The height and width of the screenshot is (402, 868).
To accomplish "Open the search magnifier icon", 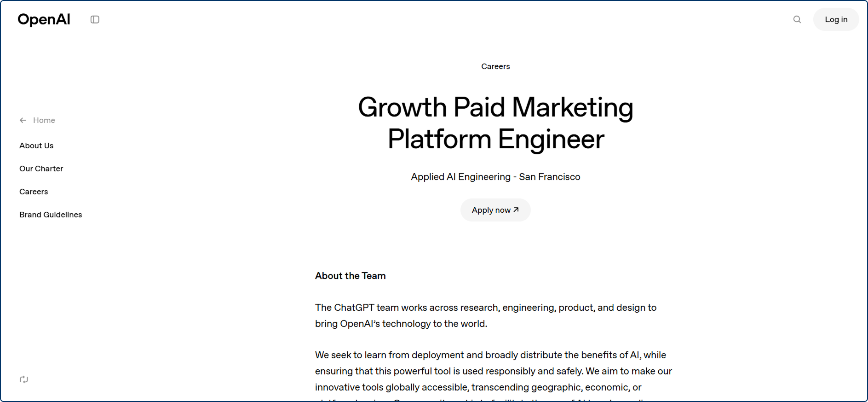I will (797, 19).
